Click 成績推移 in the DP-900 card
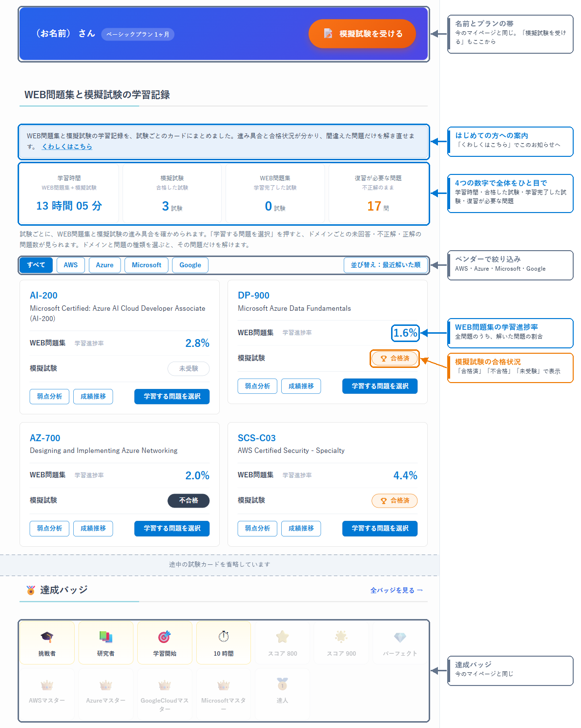The height and width of the screenshot is (728, 581). pyautogui.click(x=301, y=386)
